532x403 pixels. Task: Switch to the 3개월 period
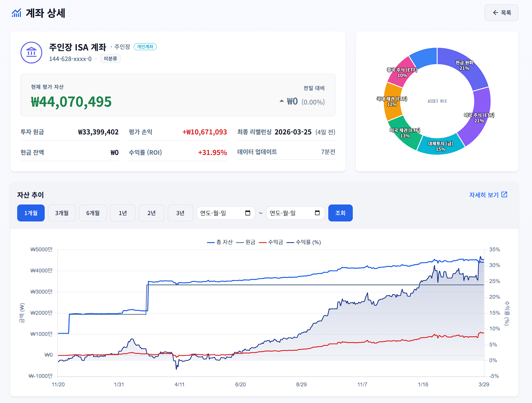[x=62, y=213]
